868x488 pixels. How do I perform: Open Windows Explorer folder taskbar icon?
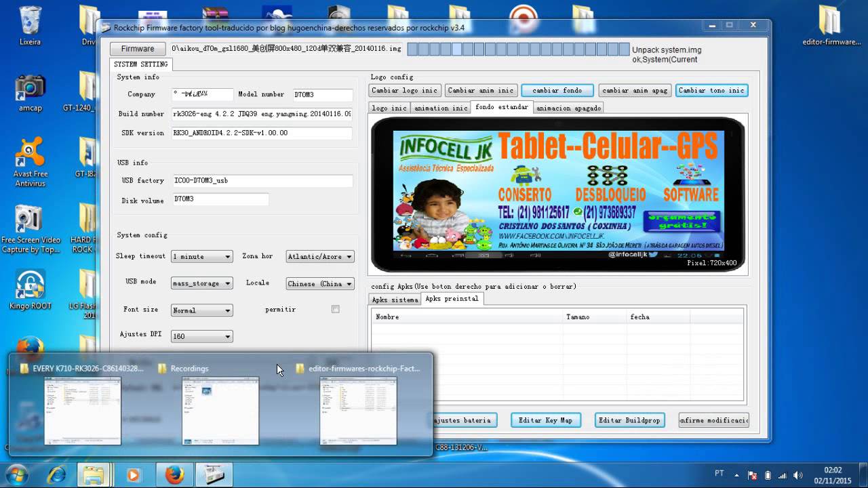coord(94,475)
